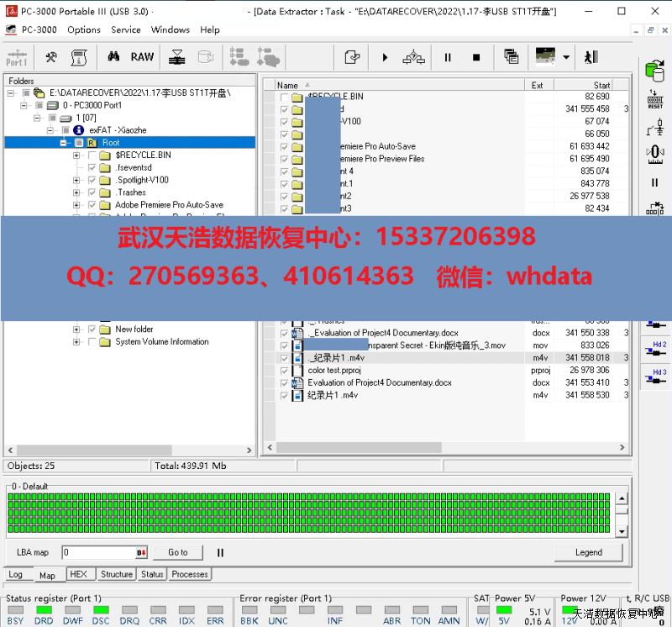
Task: Click the RESET icon in right sidebar
Action: [x=655, y=99]
